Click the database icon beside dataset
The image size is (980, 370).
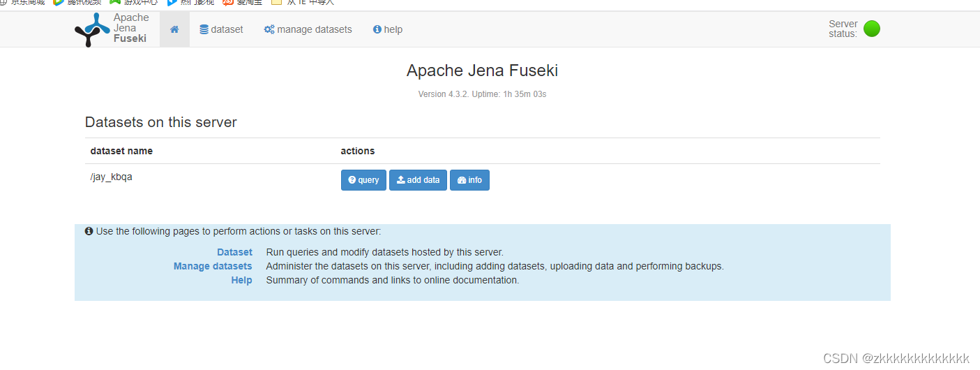pyautogui.click(x=204, y=29)
